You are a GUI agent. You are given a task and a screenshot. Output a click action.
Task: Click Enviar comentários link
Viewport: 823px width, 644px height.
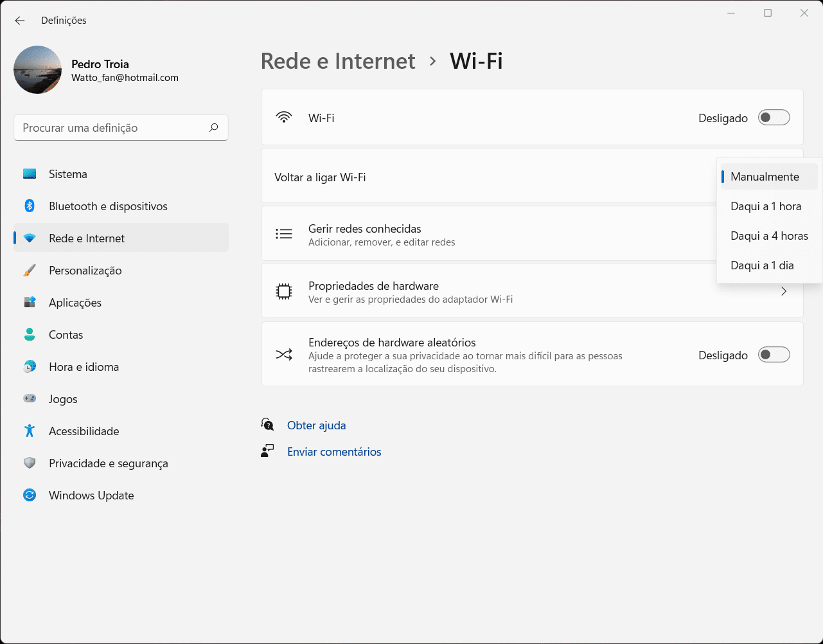334,452
